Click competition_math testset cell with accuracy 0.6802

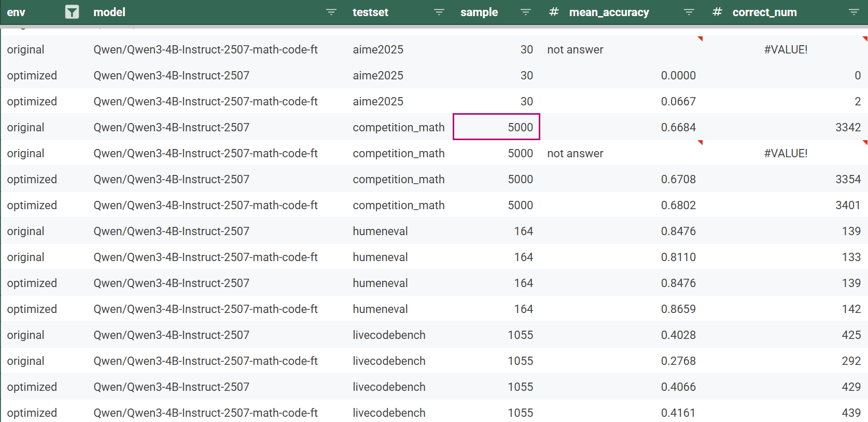[400, 205]
